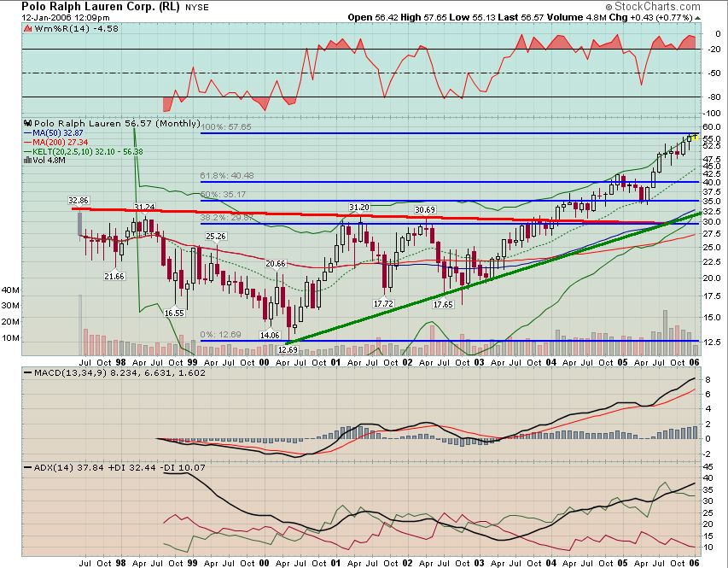Click the black line marker beside MACD(13,34,9)
The height and width of the screenshot is (568, 728).
pyautogui.click(x=28, y=372)
